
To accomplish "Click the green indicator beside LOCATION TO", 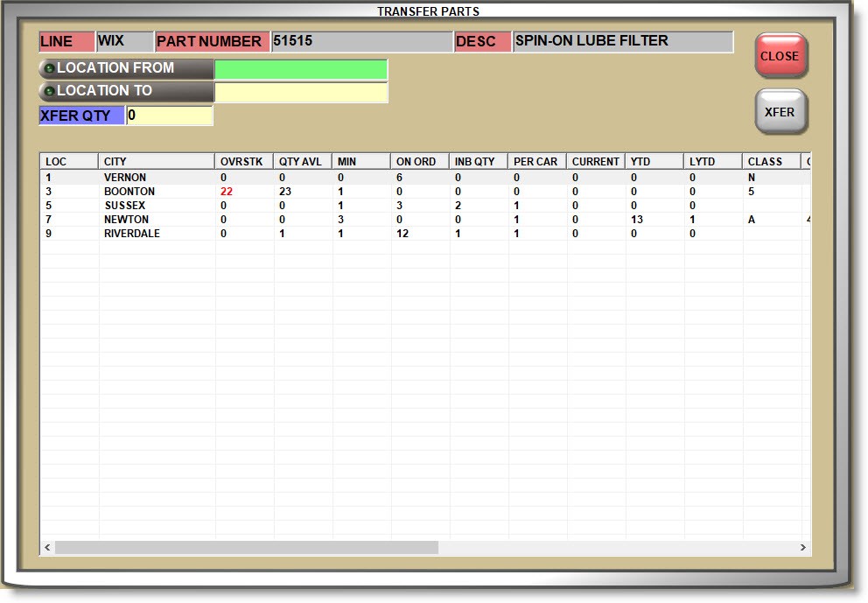I will tap(49, 91).
